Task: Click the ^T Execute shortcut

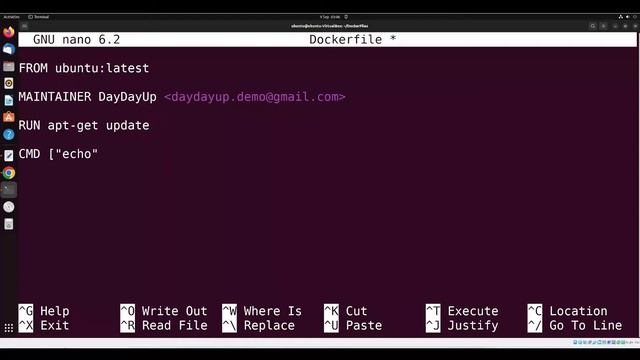Action: click(462, 311)
